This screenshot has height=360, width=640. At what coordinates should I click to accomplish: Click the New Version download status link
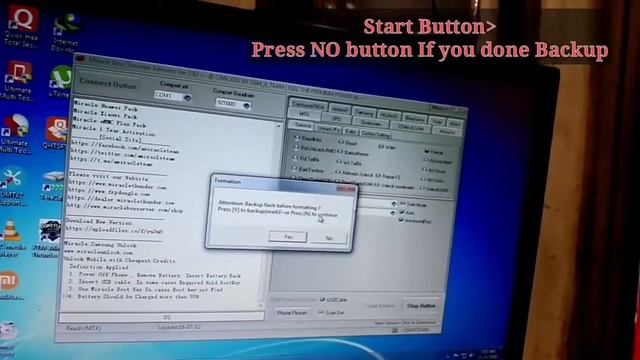405,322
